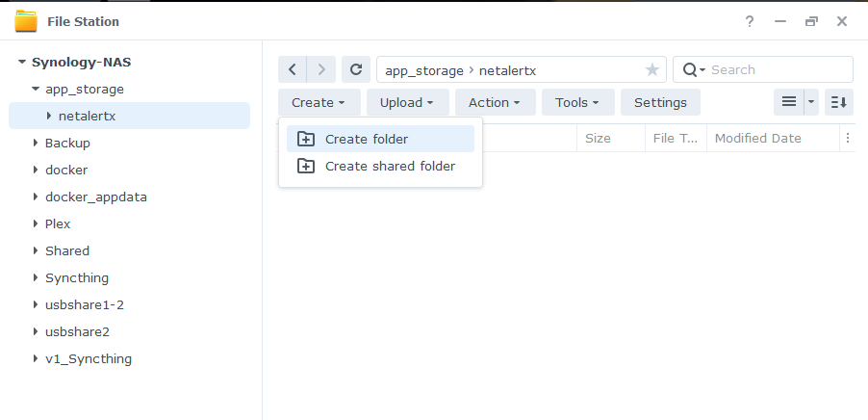Collapse the app_storage tree node
This screenshot has width=868, height=420.
35,89
